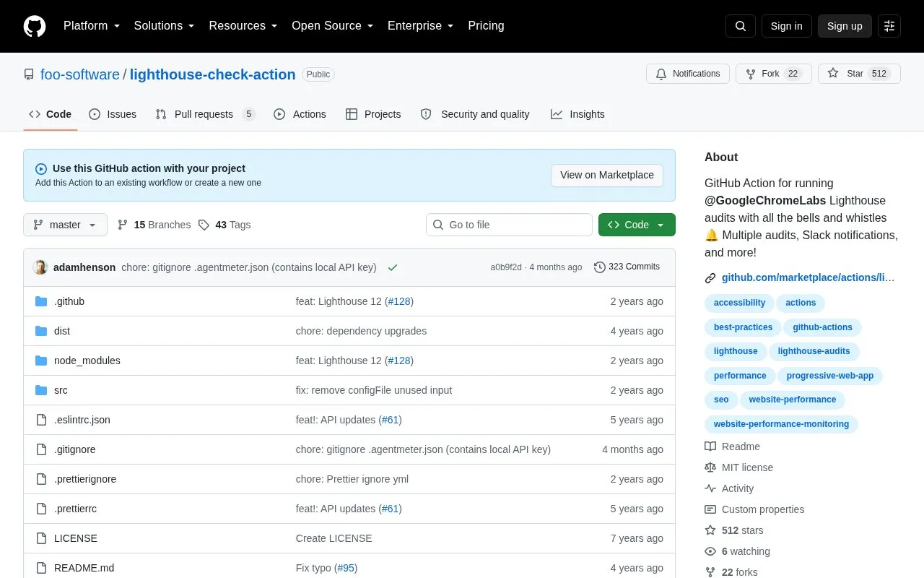Open pull request #128 link in .github row
This screenshot has width=924, height=578.
click(399, 301)
